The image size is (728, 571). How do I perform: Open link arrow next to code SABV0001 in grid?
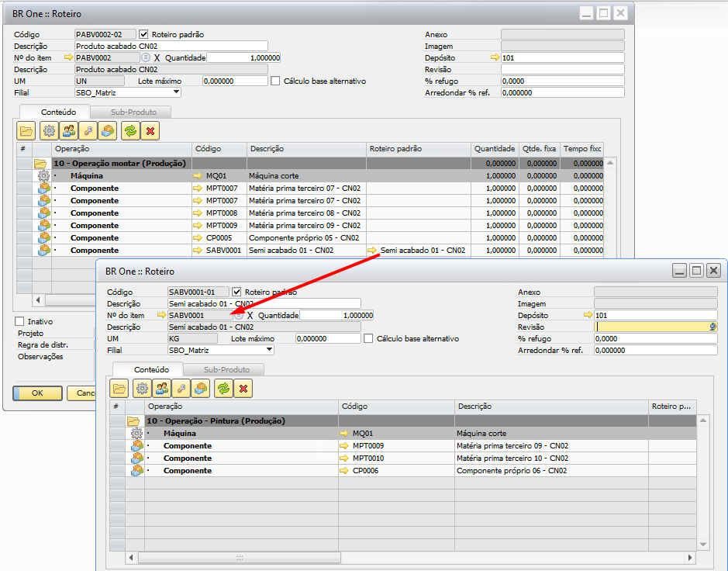pyautogui.click(x=197, y=251)
